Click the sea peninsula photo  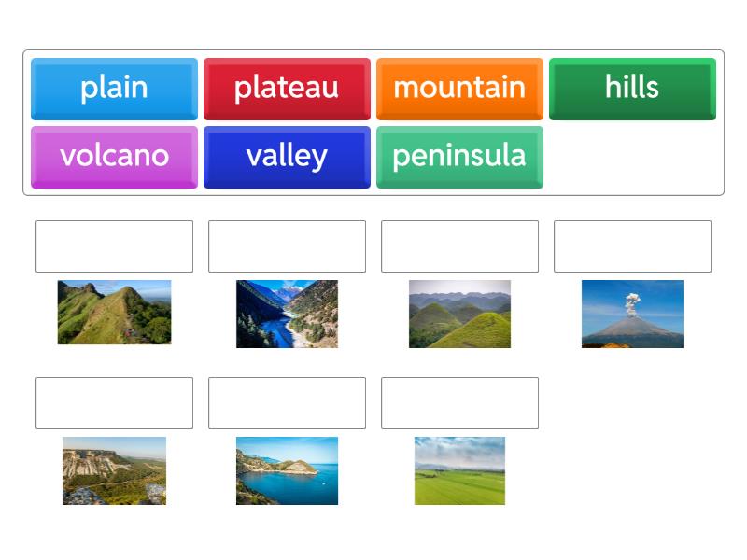(287, 471)
